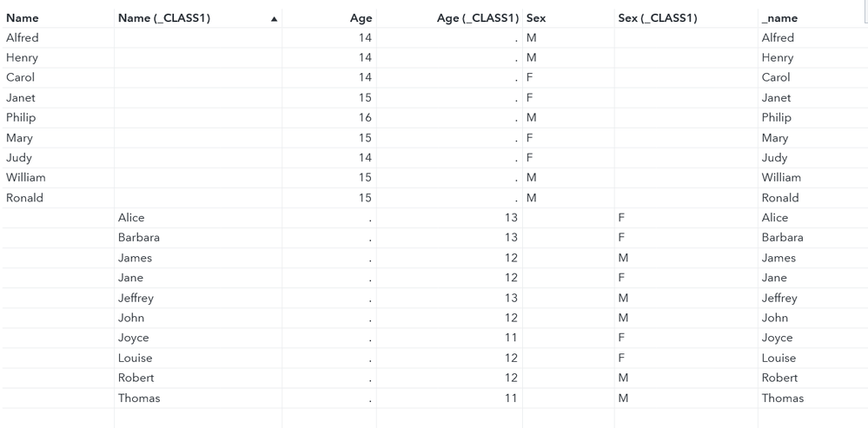Click Alice in the Name (_CLASS1) column
Image resolution: width=868 pixels, height=428 pixels.
tap(131, 218)
